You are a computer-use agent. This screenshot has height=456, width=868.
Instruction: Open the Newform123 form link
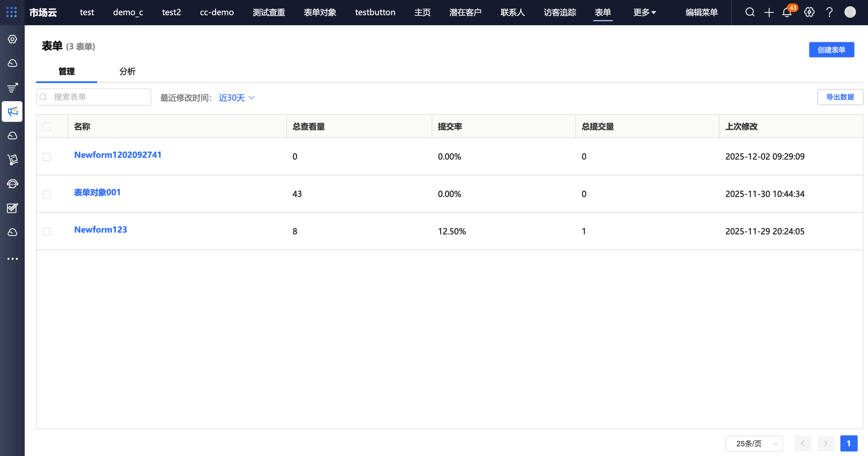click(x=101, y=230)
